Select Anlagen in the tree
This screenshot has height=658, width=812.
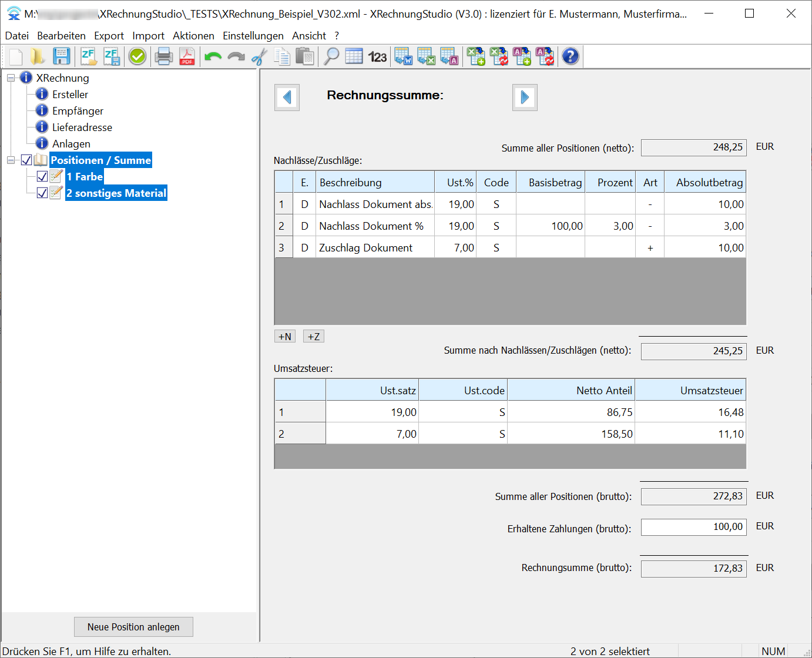[x=71, y=143]
